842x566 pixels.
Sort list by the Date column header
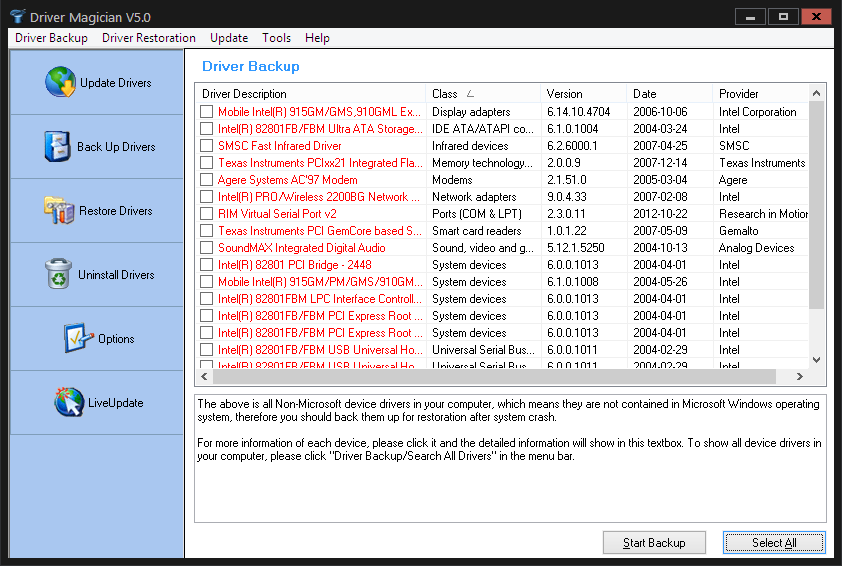669,93
